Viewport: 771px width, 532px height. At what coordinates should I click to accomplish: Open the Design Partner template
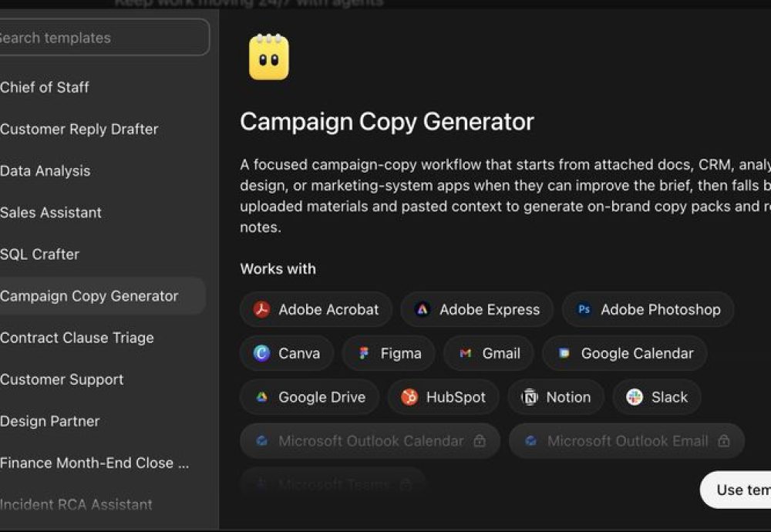pyautogui.click(x=103, y=422)
